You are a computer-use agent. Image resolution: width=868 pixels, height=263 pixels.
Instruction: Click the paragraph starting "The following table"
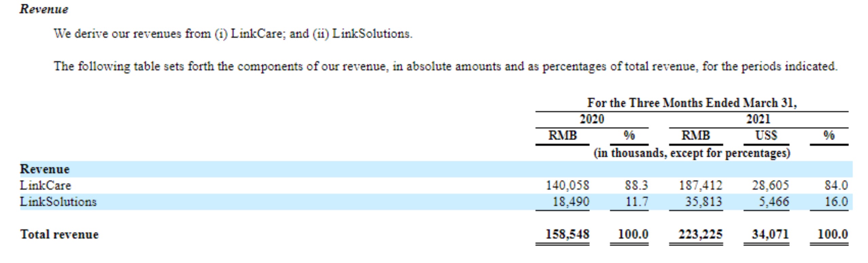(445, 66)
